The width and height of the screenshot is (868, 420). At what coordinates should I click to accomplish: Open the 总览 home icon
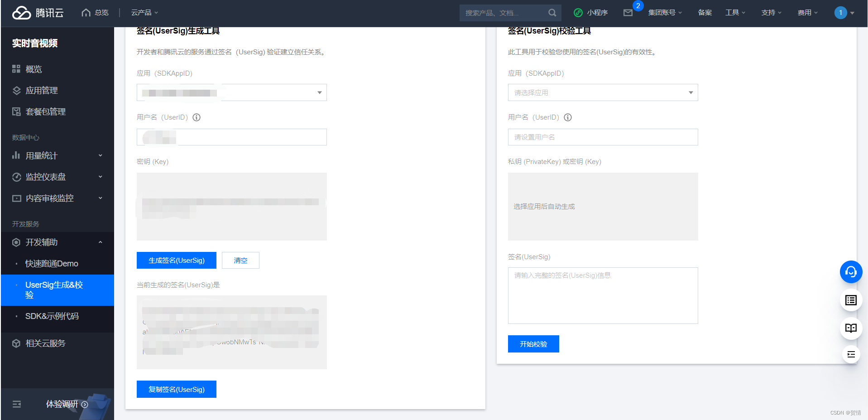click(86, 13)
